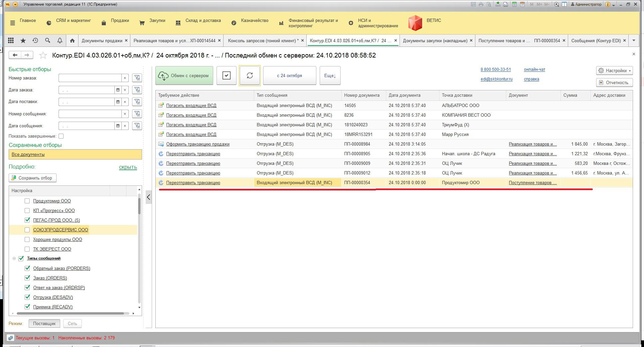Click the search magnifier in the tab bar
Viewport: 644px width, 347px height.
coord(48,41)
